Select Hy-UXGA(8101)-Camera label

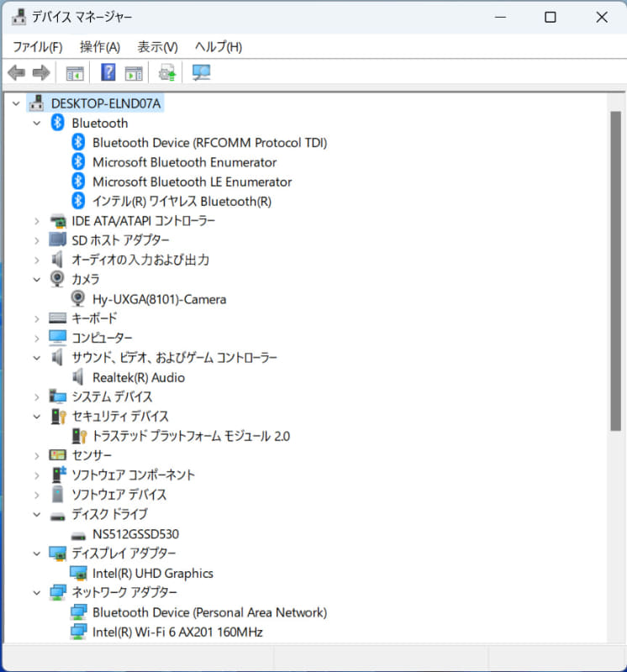(159, 299)
